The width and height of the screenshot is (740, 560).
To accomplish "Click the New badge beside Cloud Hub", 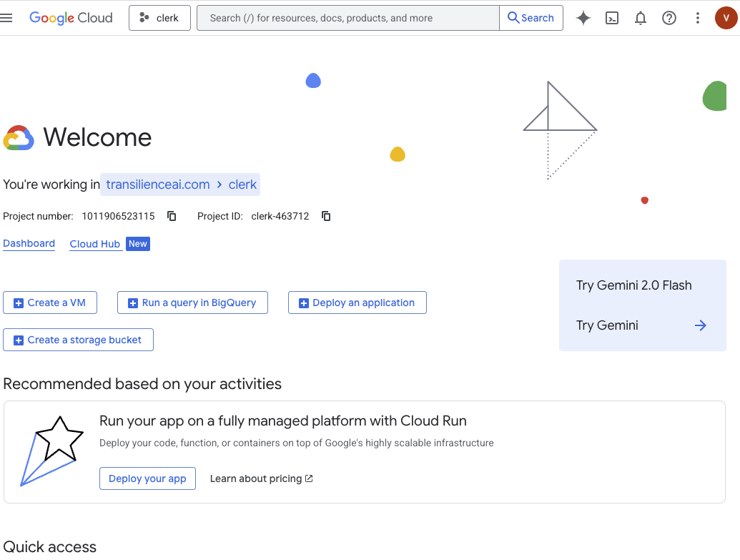I will pyautogui.click(x=138, y=244).
